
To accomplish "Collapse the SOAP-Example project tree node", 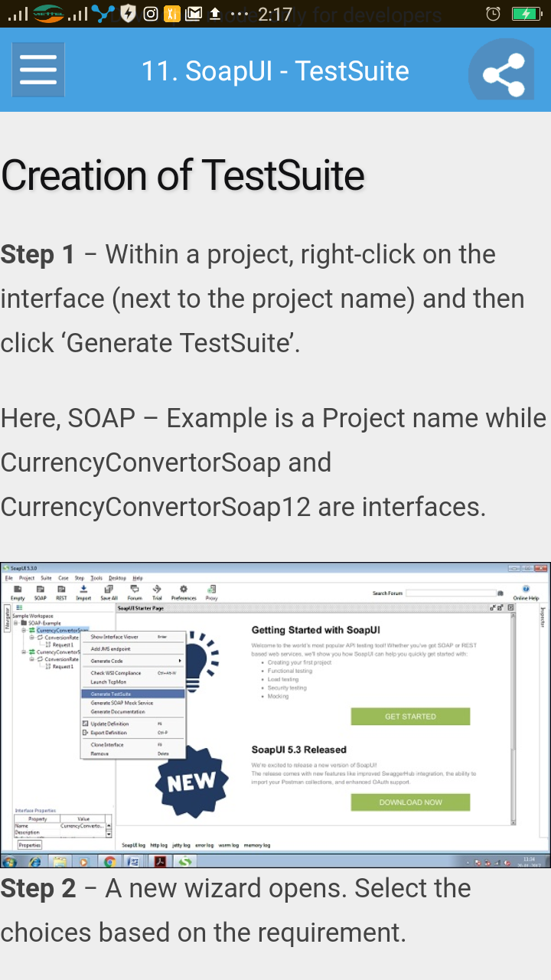I will [15, 623].
